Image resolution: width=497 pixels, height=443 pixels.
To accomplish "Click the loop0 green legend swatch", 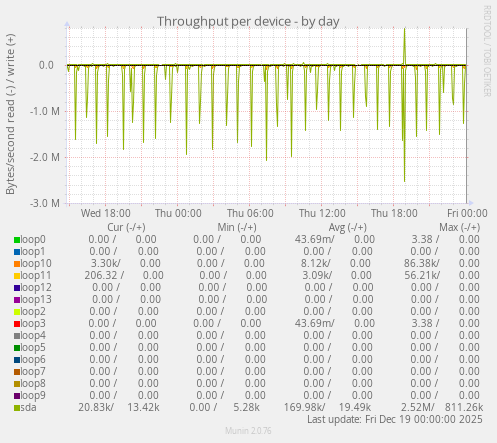I will (17, 240).
